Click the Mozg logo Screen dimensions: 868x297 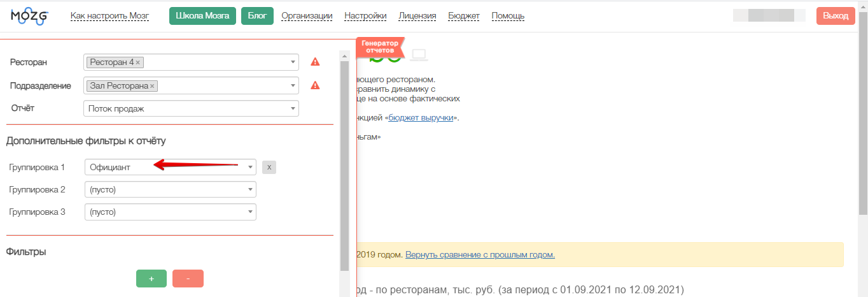pyautogui.click(x=29, y=17)
